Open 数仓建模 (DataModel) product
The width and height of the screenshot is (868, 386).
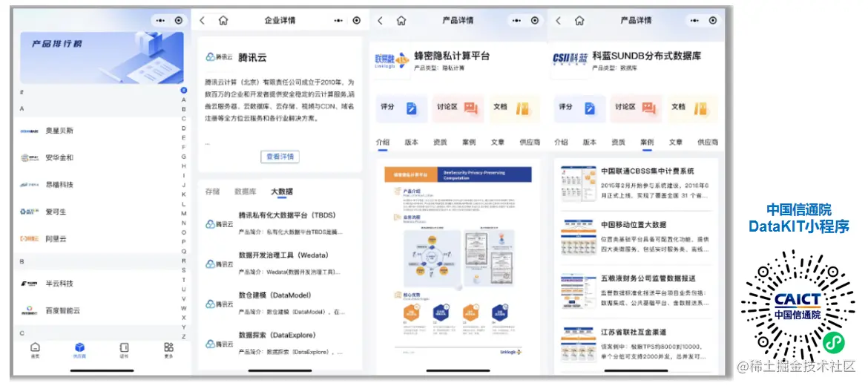(280, 304)
